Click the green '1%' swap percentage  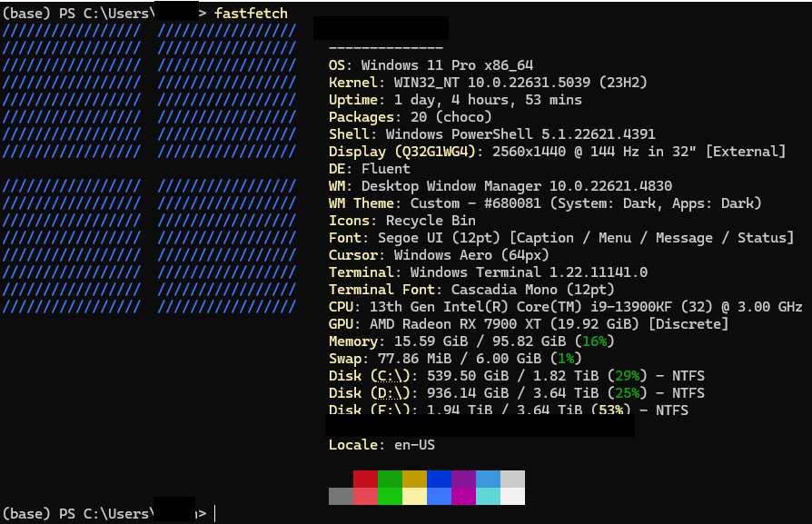coord(566,359)
